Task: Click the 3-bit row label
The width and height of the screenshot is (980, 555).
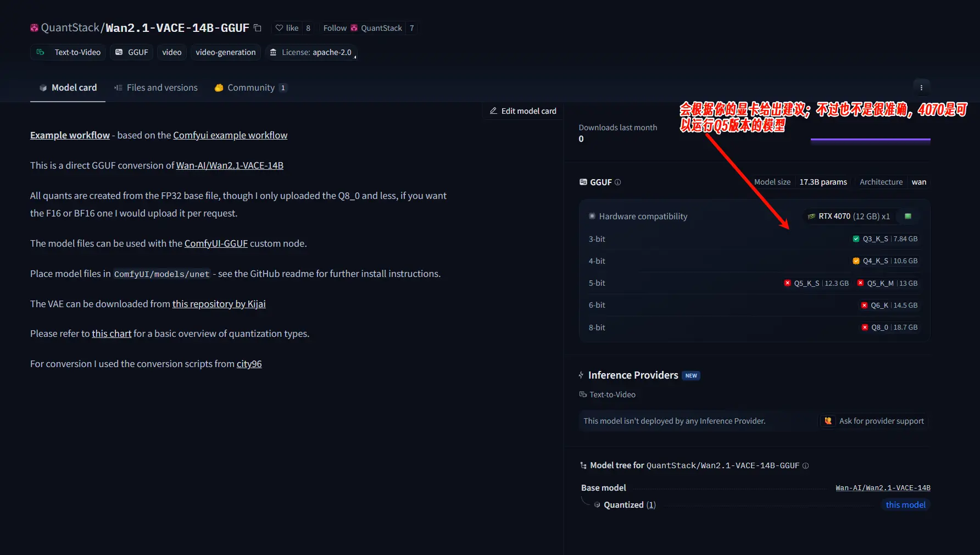Action: click(597, 239)
